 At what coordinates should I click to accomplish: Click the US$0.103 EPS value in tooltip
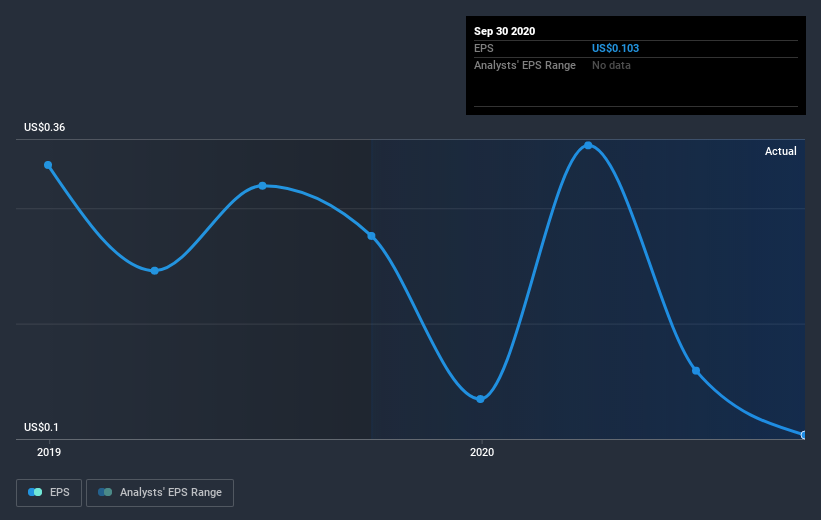tap(615, 48)
